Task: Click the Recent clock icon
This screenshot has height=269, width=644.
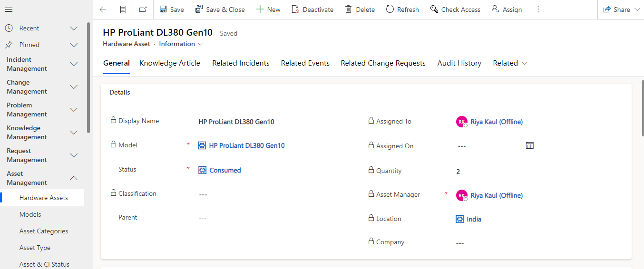Action: pyautogui.click(x=9, y=28)
